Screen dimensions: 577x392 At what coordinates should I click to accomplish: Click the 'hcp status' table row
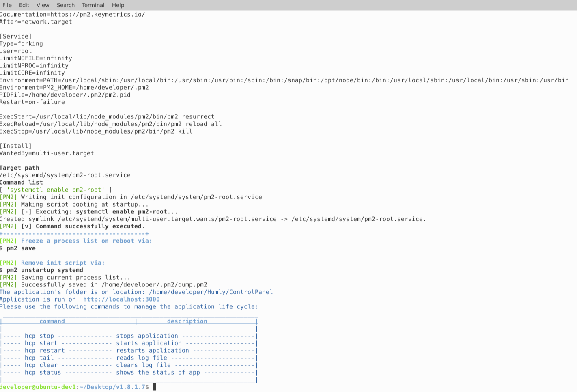click(x=129, y=373)
